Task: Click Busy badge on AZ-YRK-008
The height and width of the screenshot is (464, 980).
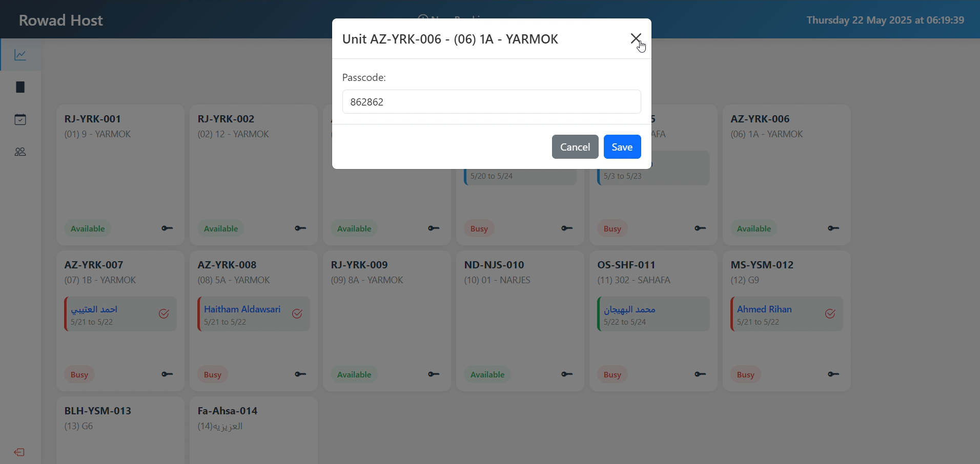Action: click(x=213, y=374)
